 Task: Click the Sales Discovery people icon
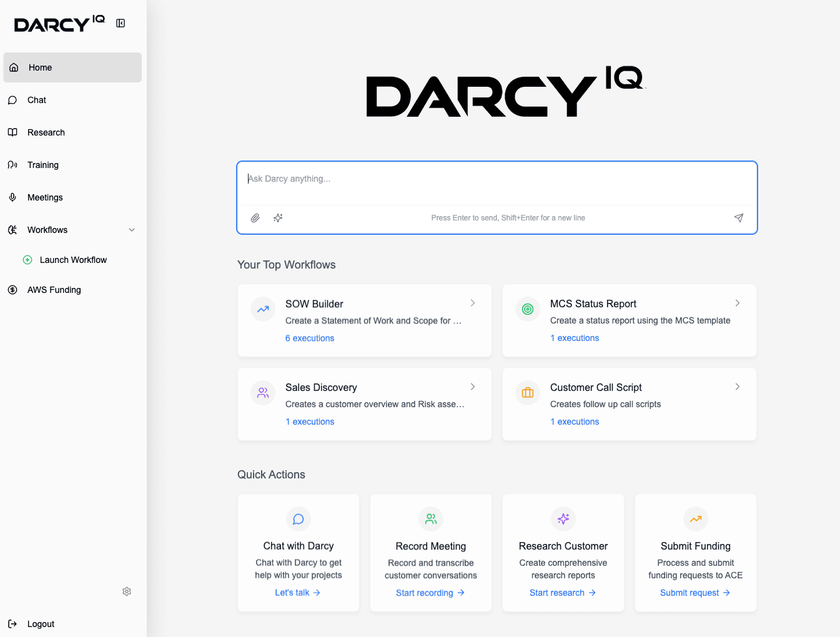(x=263, y=393)
